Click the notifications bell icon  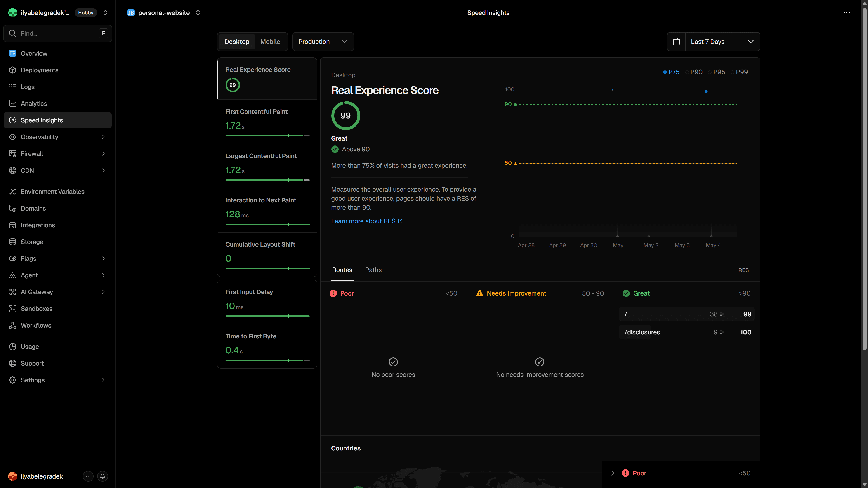102,476
